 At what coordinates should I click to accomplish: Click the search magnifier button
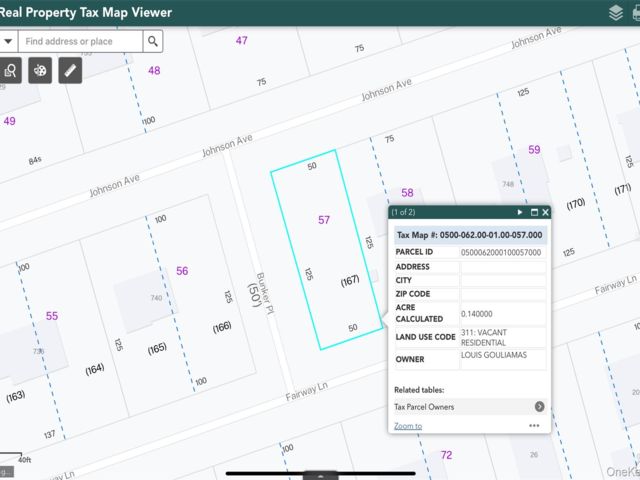coord(153,41)
